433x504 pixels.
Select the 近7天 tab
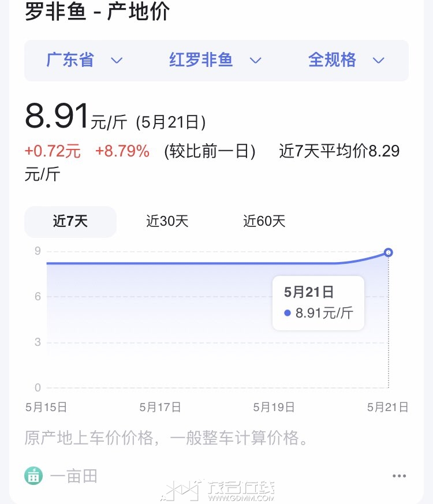point(70,222)
